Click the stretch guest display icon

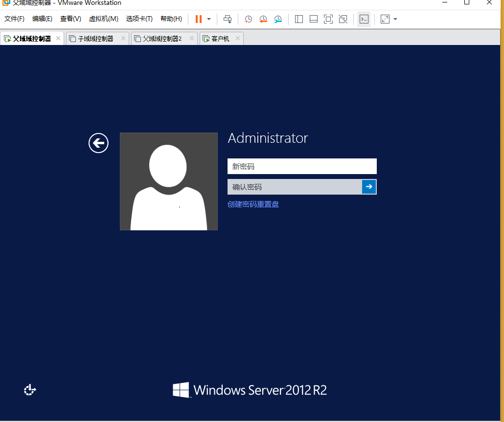tap(385, 19)
